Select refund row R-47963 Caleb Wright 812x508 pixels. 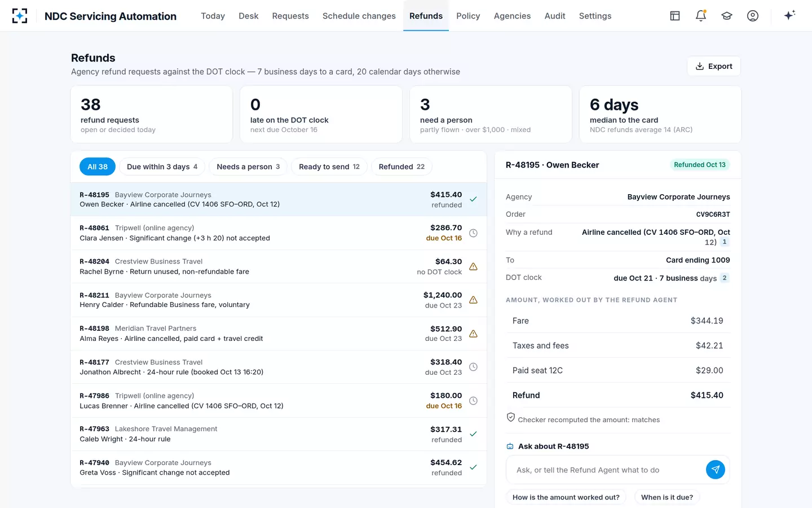(x=279, y=434)
